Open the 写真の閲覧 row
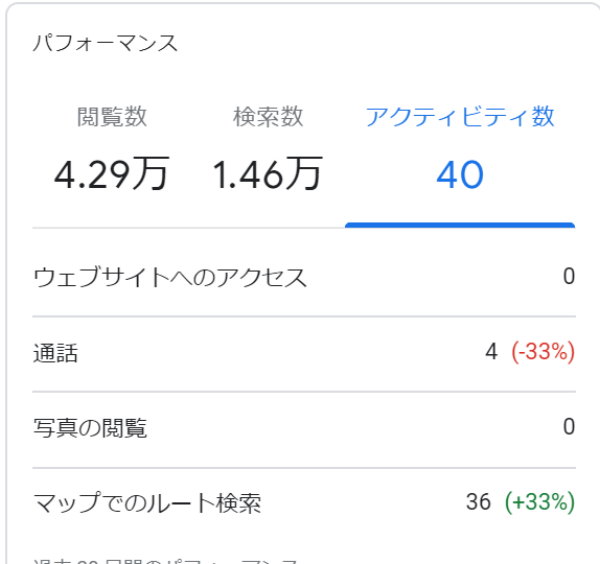Image resolution: width=600 pixels, height=564 pixels. click(x=90, y=428)
